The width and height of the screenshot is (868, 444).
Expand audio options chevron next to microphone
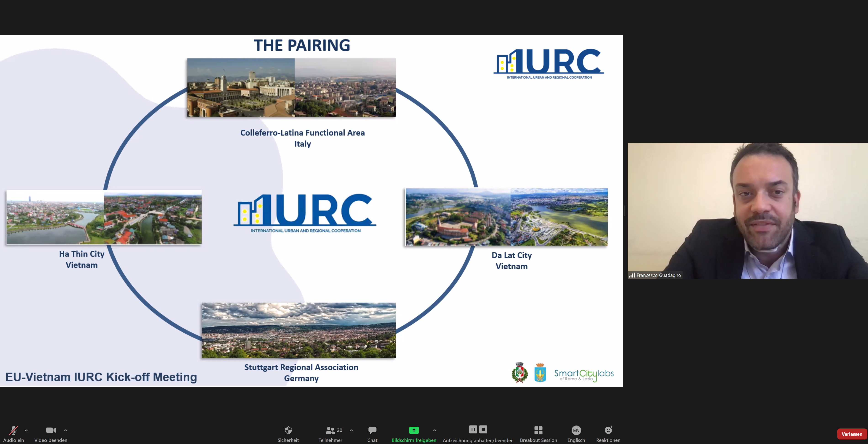pos(26,430)
